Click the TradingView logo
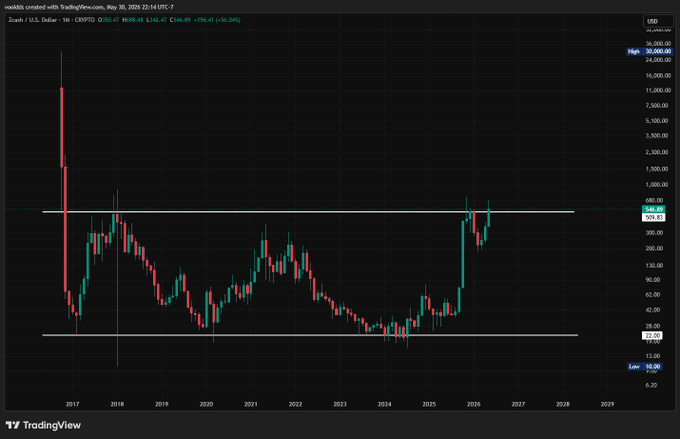680x439 pixels. tap(43, 425)
